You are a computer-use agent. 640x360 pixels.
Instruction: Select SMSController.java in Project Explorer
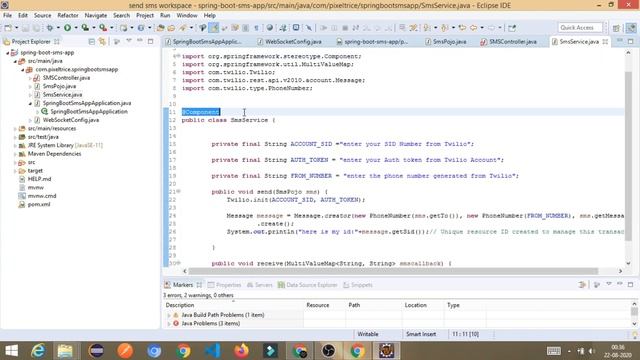[66, 78]
